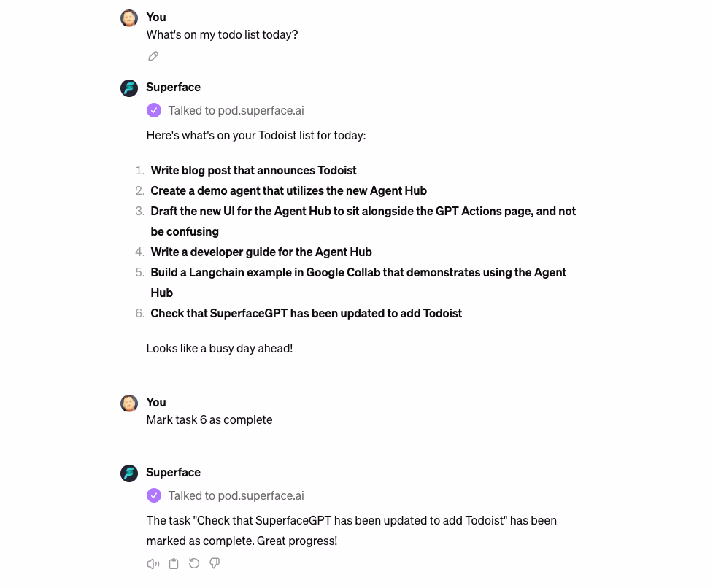
Task: Click the purple checkmark badge on the first action
Action: [x=154, y=109]
